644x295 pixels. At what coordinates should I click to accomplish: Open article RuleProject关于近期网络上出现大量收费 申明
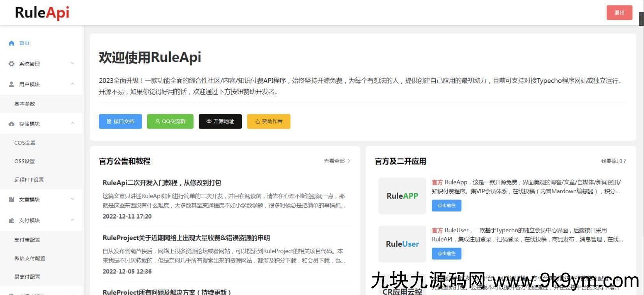pos(186,238)
